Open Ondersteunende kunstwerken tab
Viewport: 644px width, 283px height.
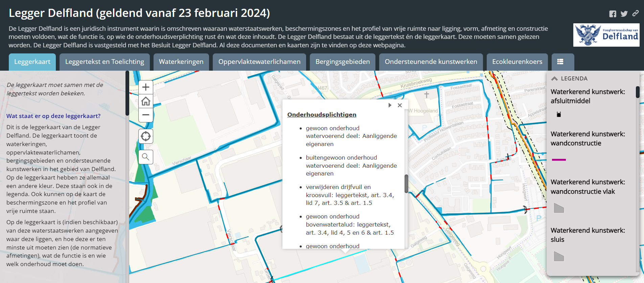pos(431,62)
